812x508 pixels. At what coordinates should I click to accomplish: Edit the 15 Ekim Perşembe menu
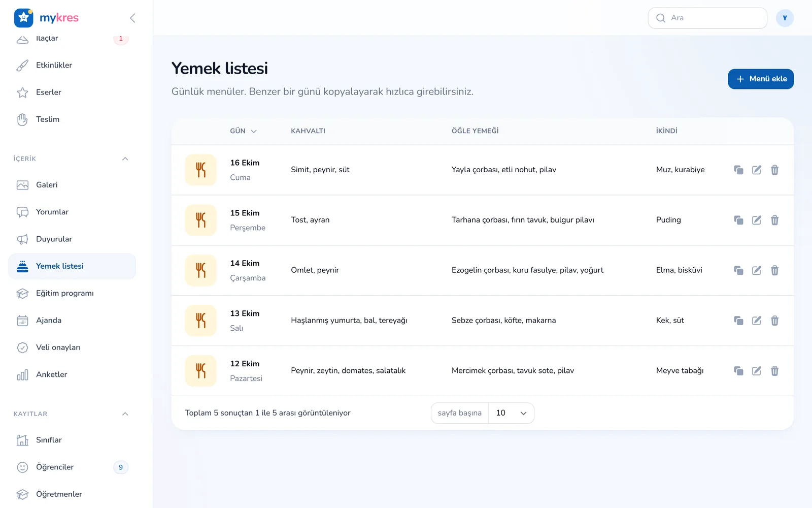pos(757,220)
